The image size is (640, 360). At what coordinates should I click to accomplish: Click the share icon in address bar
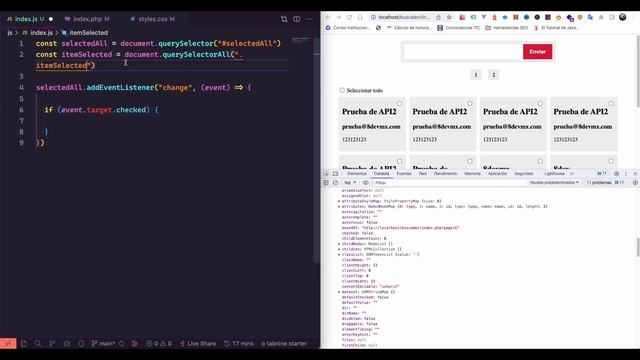click(x=438, y=17)
